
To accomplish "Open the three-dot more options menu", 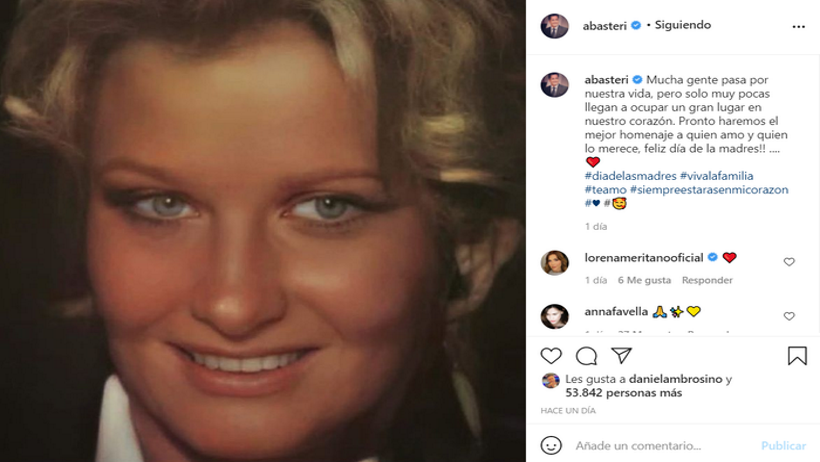I will (799, 27).
